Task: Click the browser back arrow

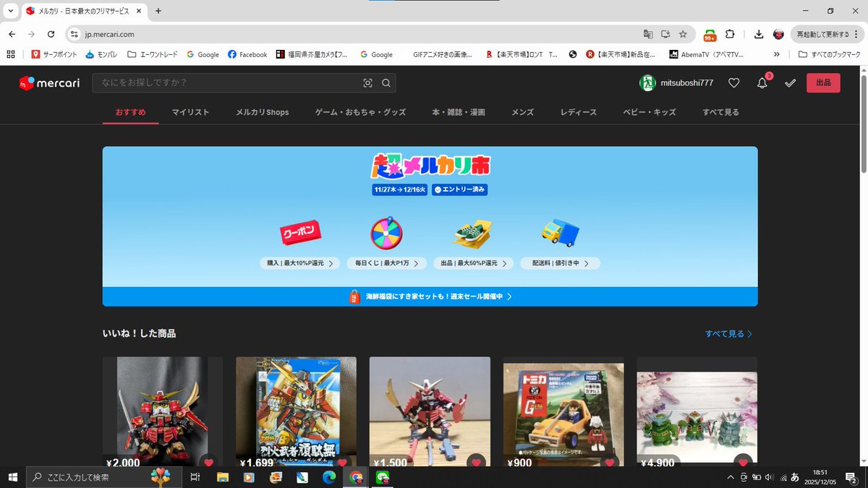Action: (x=12, y=34)
